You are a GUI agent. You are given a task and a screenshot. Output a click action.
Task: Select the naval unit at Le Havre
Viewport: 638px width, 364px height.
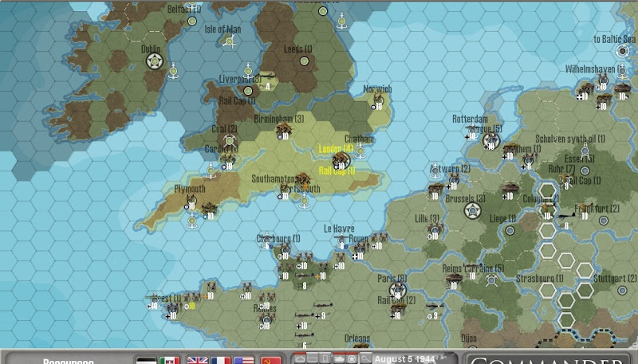coord(342,241)
